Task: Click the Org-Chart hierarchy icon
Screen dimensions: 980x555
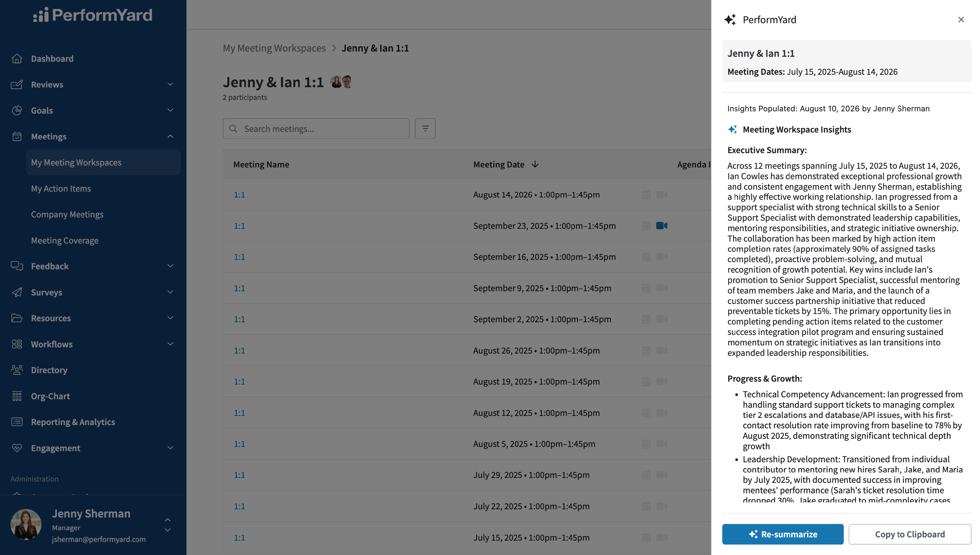Action: coord(17,396)
